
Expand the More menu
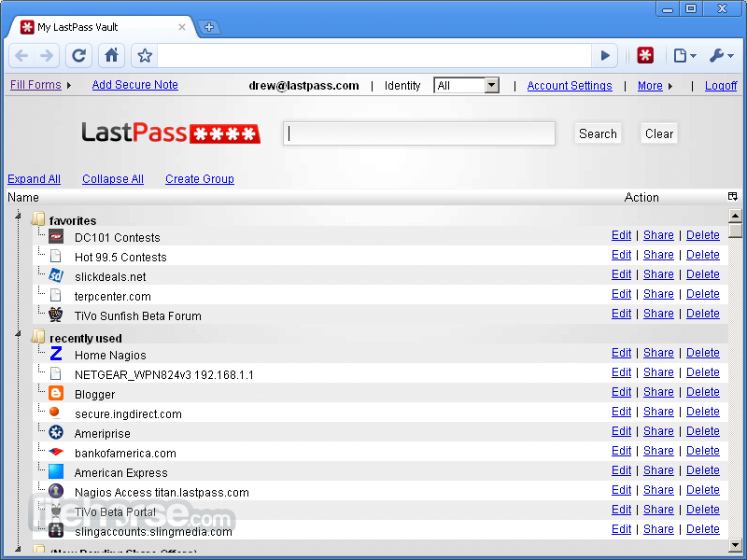pos(670,86)
